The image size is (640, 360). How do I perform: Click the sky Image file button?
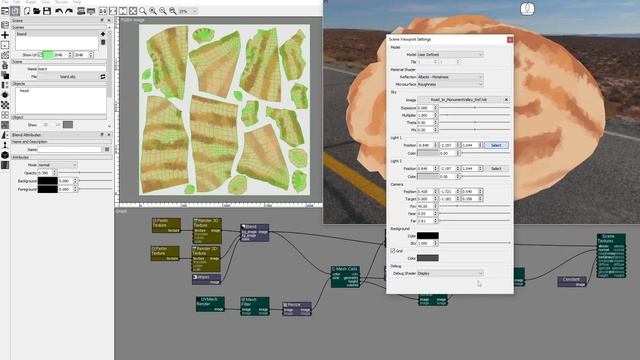point(459,100)
